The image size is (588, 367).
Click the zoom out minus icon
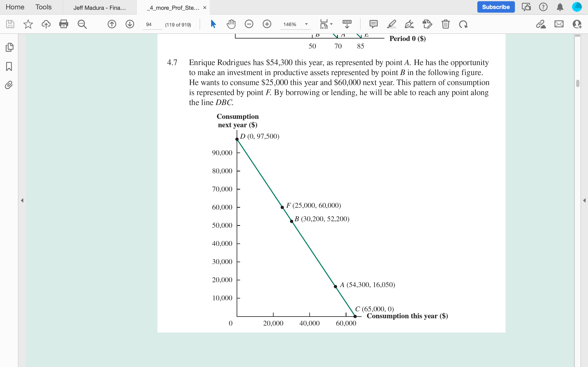pos(249,24)
